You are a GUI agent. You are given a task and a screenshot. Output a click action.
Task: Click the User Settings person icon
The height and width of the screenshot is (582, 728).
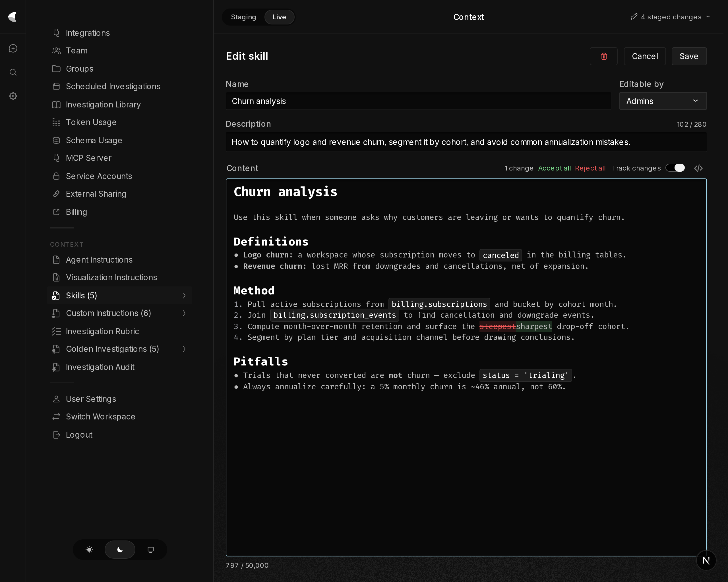pyautogui.click(x=56, y=399)
